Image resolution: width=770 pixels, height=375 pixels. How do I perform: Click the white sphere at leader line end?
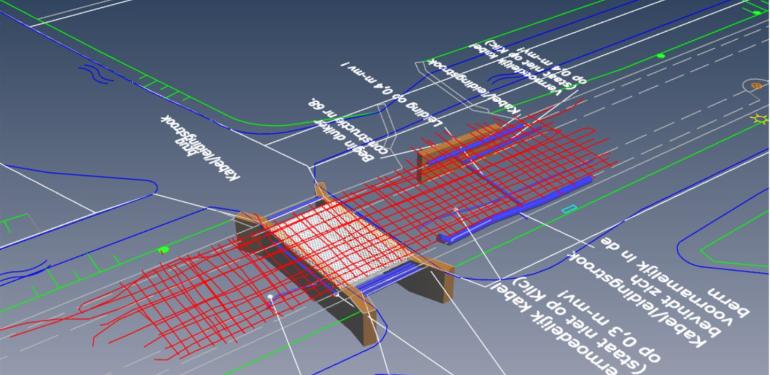[x=270, y=296]
